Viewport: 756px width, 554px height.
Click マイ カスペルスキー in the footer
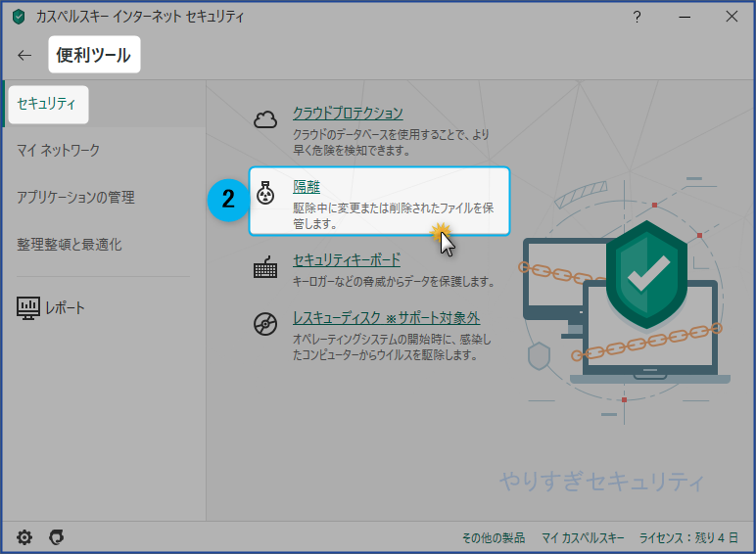click(583, 537)
